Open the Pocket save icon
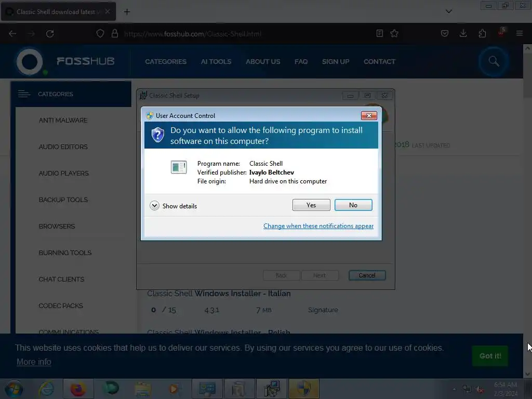 click(x=445, y=33)
